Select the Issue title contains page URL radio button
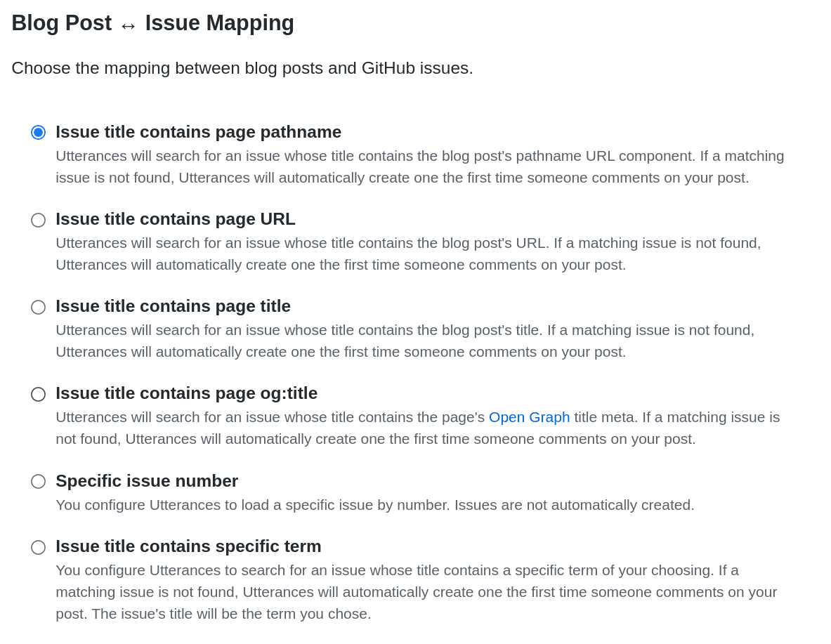831x644 pixels. 38,220
